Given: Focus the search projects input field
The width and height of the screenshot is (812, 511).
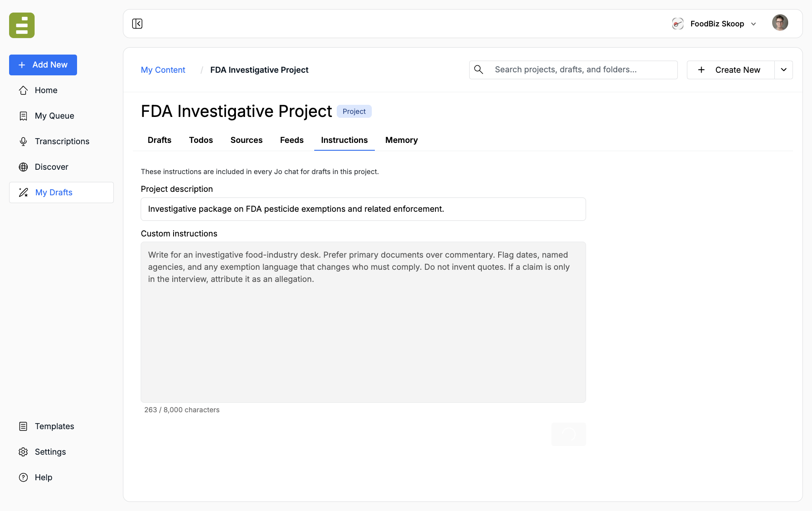Looking at the screenshot, I should click(x=574, y=70).
